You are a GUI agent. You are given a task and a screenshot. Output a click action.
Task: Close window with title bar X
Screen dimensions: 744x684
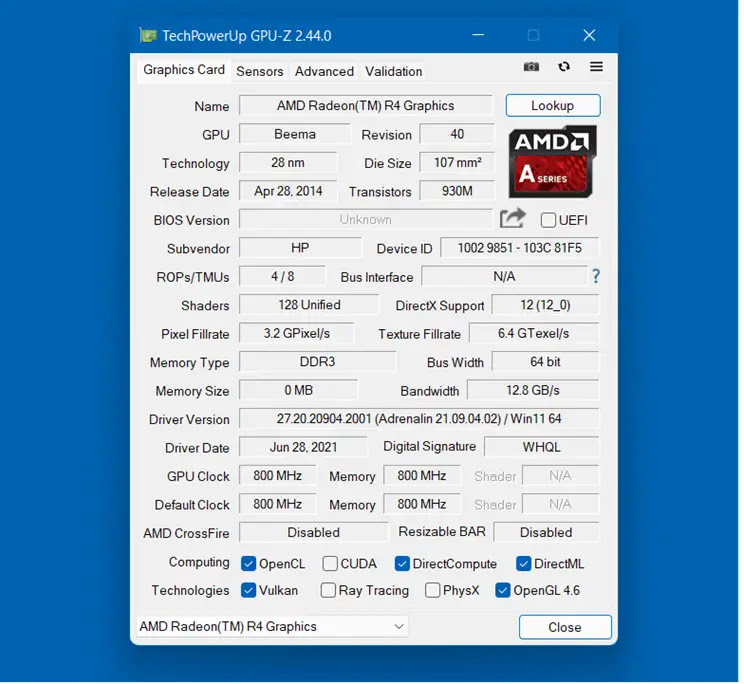[x=589, y=35]
